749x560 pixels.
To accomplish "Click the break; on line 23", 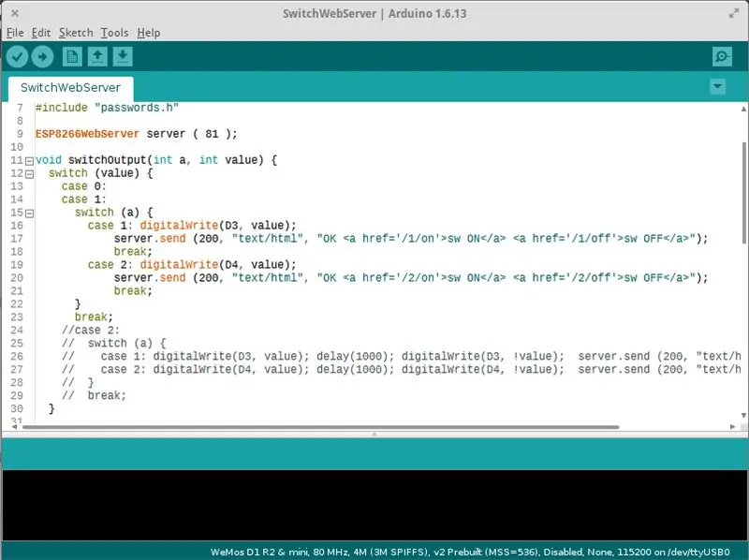I will 94,317.
